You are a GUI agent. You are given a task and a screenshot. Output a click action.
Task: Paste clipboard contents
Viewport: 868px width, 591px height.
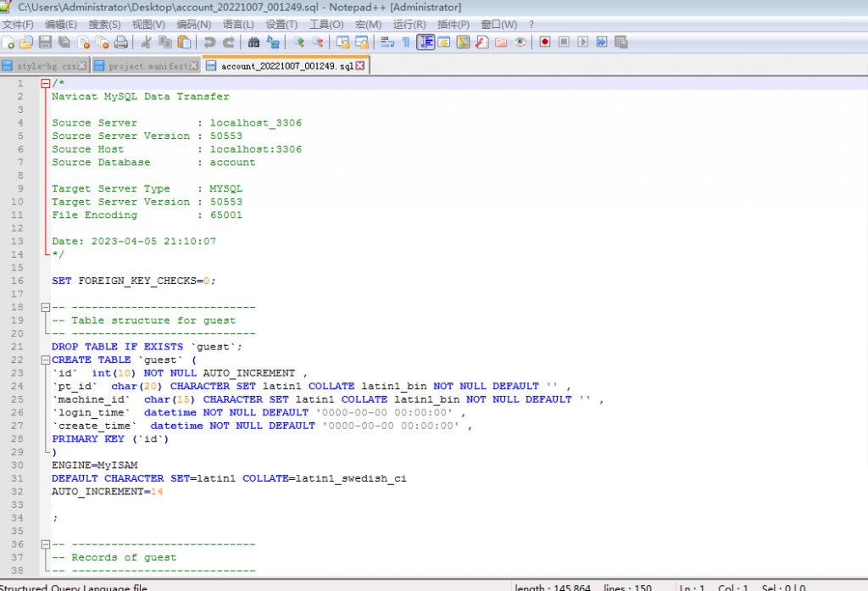pyautogui.click(x=185, y=41)
